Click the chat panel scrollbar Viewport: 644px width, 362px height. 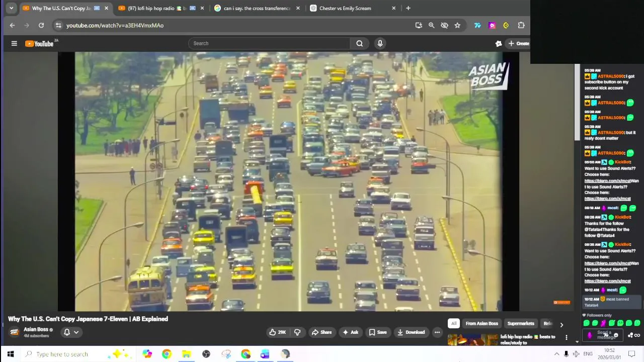pyautogui.click(x=578, y=103)
